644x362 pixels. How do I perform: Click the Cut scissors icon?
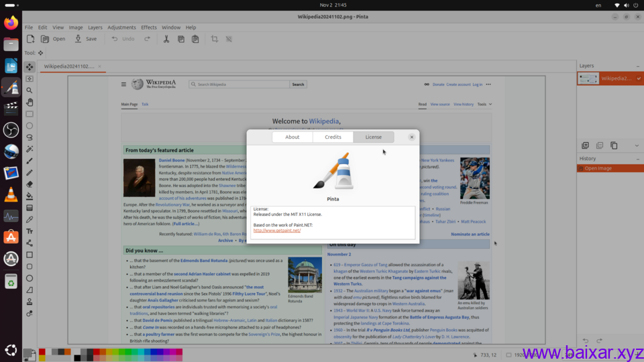point(166,39)
